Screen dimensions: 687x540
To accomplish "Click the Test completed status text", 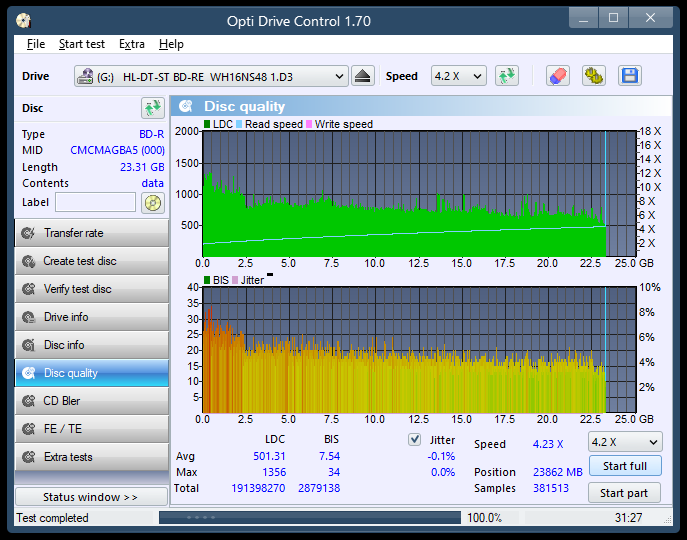I will [x=52, y=518].
